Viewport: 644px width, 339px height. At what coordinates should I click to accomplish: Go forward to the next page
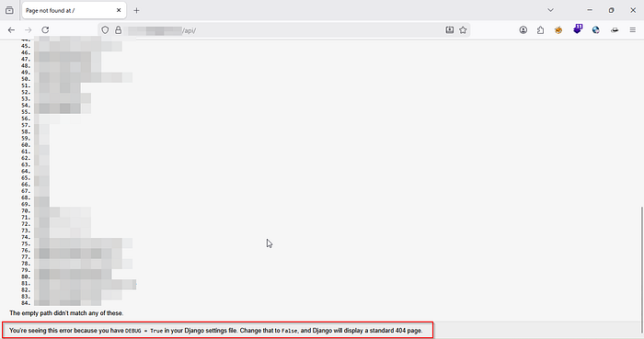(x=28, y=30)
